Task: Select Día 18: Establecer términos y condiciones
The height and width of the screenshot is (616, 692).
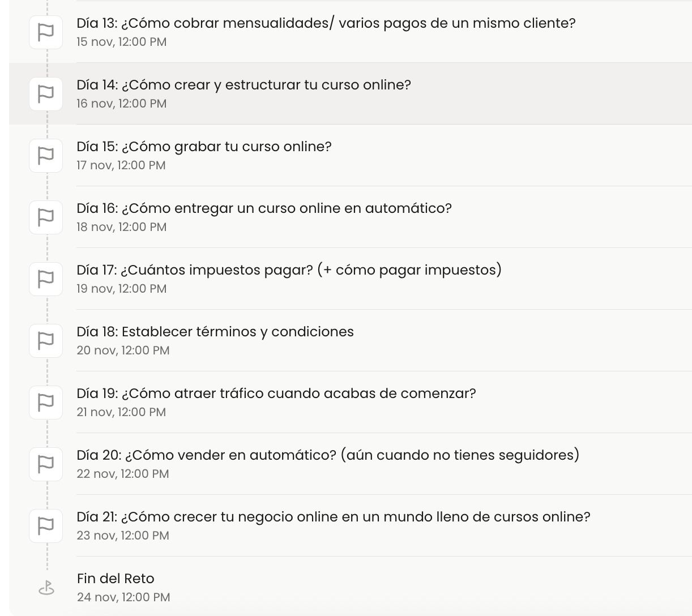Action: pyautogui.click(x=215, y=332)
